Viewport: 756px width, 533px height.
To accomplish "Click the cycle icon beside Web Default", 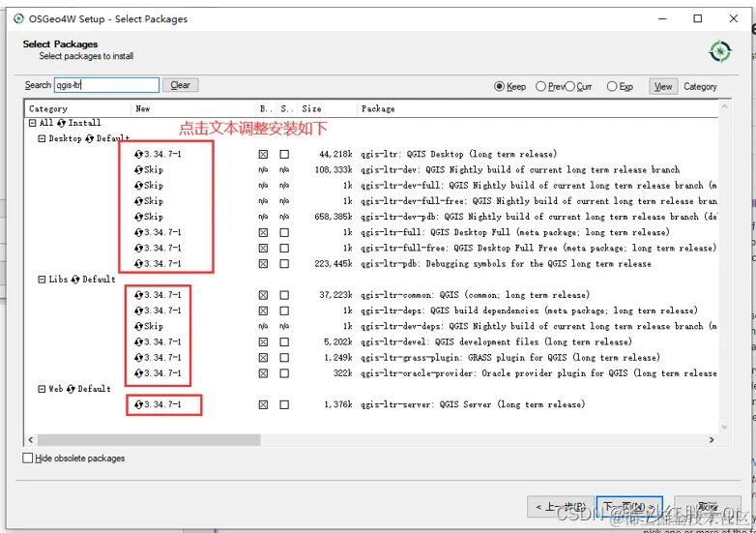I will click(71, 389).
